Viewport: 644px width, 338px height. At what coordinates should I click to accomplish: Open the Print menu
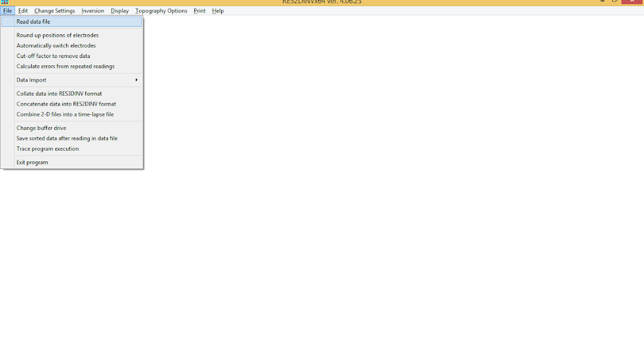click(200, 11)
